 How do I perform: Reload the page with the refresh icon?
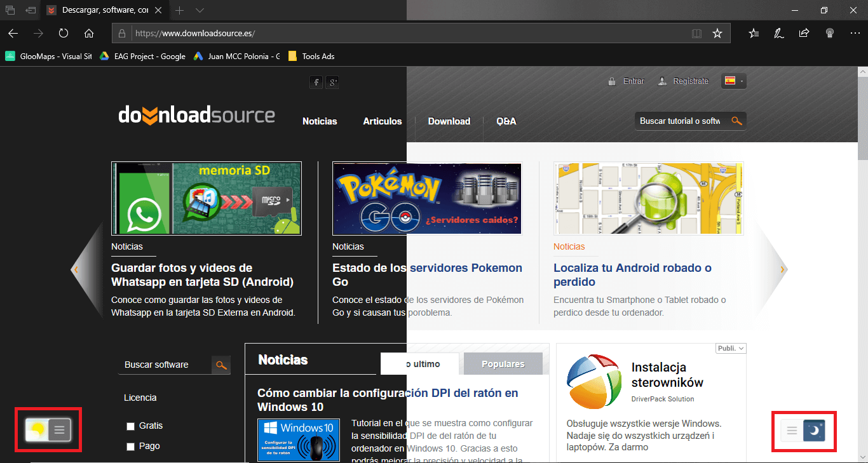(64, 34)
